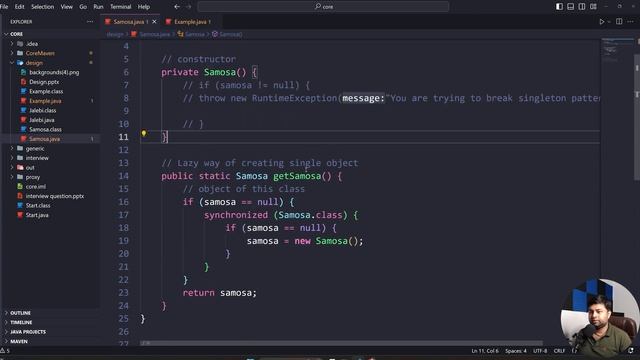This screenshot has width=640, height=360.
Task: Change CRLF line ending status
Action: [x=559, y=351]
